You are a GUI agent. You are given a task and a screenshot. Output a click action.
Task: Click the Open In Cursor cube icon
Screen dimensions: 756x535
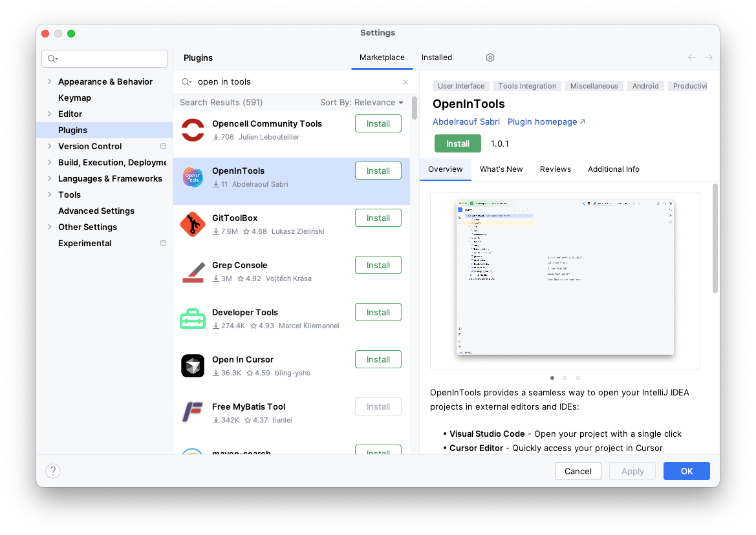[193, 366]
